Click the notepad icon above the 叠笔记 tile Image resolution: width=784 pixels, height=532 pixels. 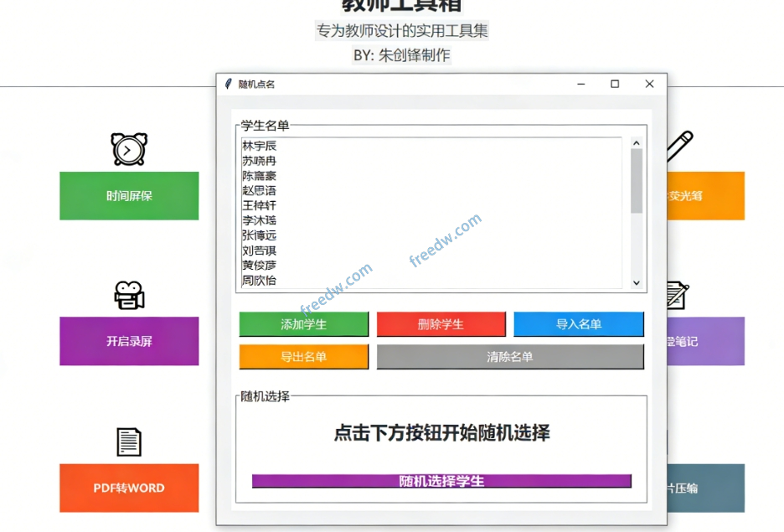[677, 295]
